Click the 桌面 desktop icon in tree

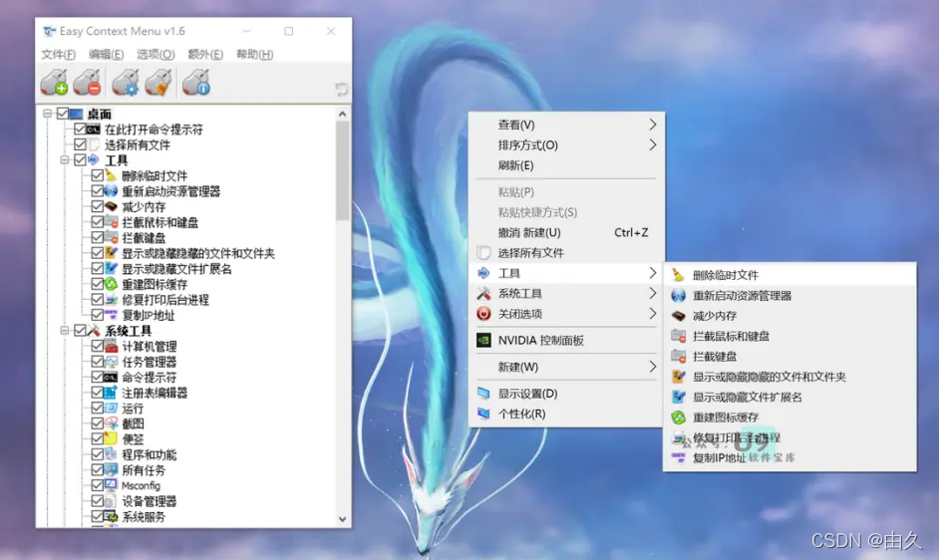(x=76, y=114)
